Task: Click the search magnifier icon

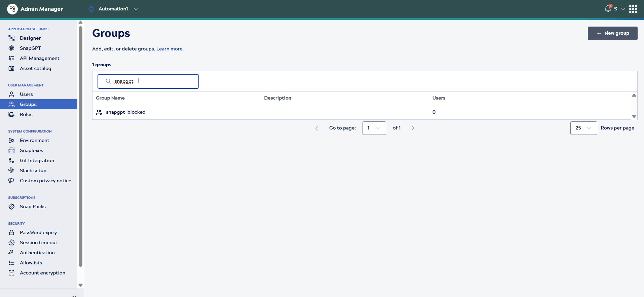Action: (x=108, y=81)
